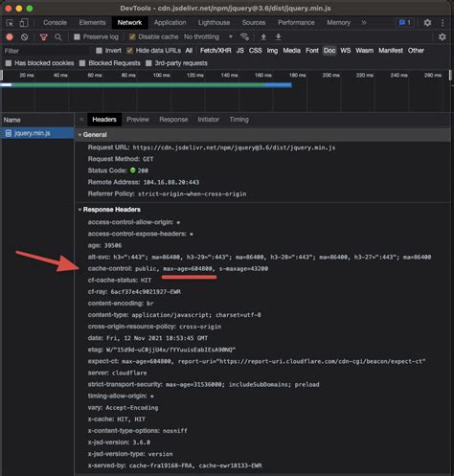Filter requests by Img type

point(272,51)
